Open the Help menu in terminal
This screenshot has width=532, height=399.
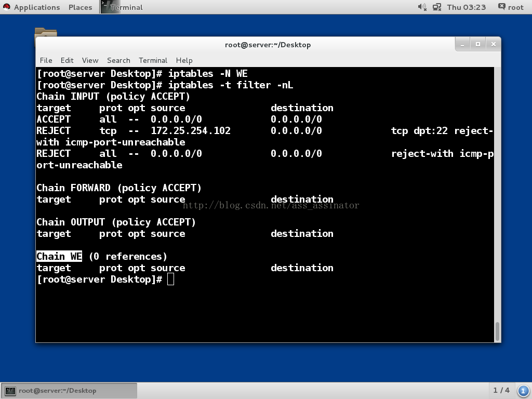184,60
